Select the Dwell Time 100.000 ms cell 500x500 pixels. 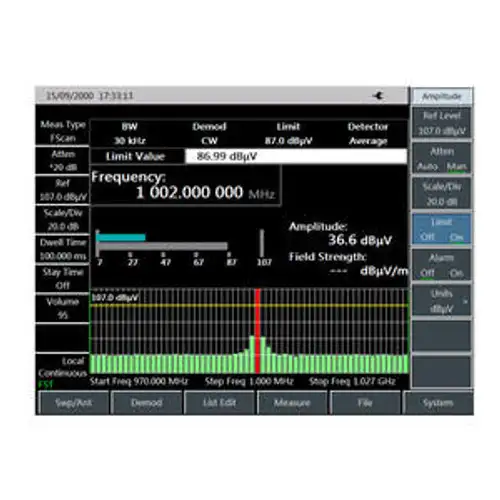point(63,249)
